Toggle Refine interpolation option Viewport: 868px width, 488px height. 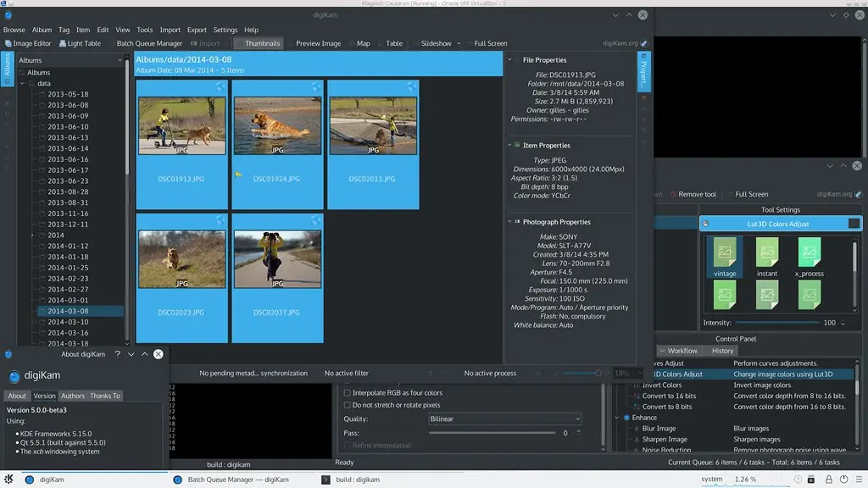[348, 446]
